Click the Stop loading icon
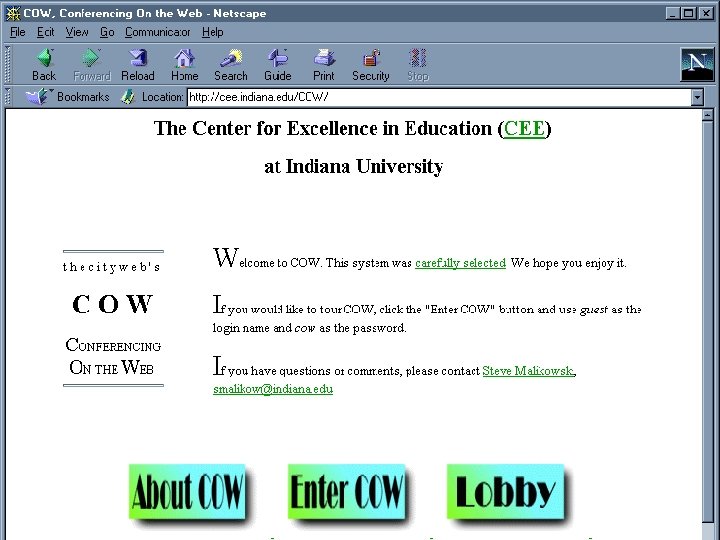Screen dimensions: 720x540 point(418,65)
